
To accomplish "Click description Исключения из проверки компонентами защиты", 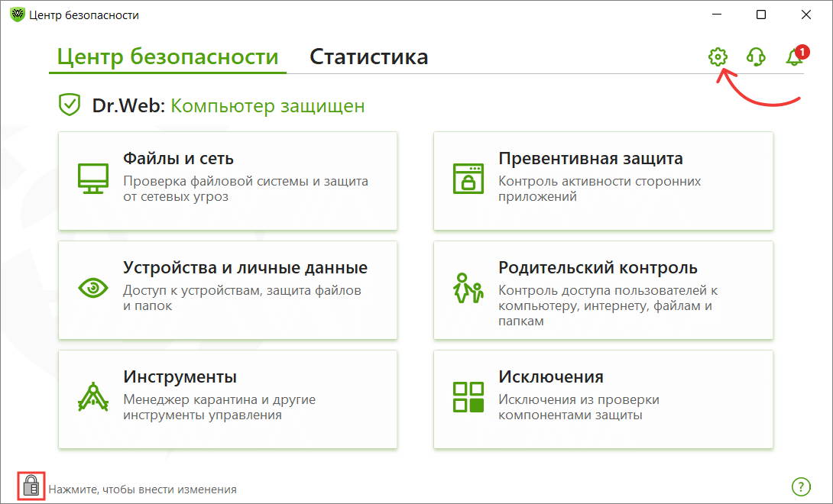I will tap(579, 407).
